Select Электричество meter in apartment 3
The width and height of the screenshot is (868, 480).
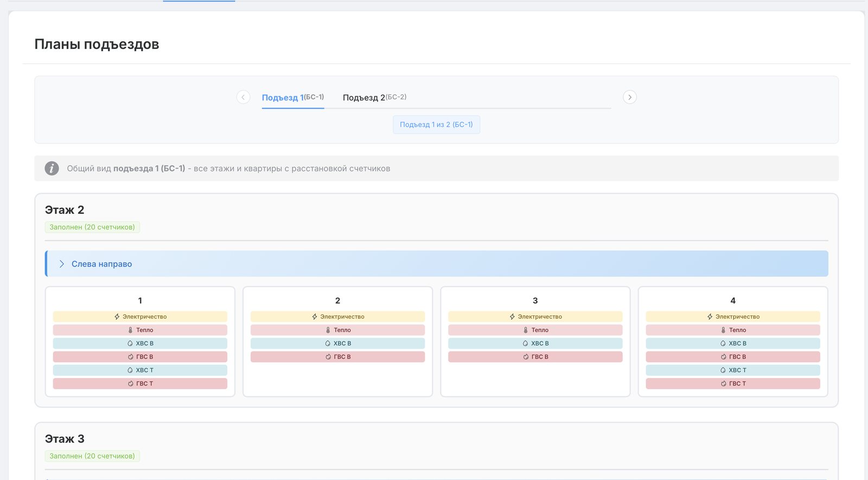535,317
